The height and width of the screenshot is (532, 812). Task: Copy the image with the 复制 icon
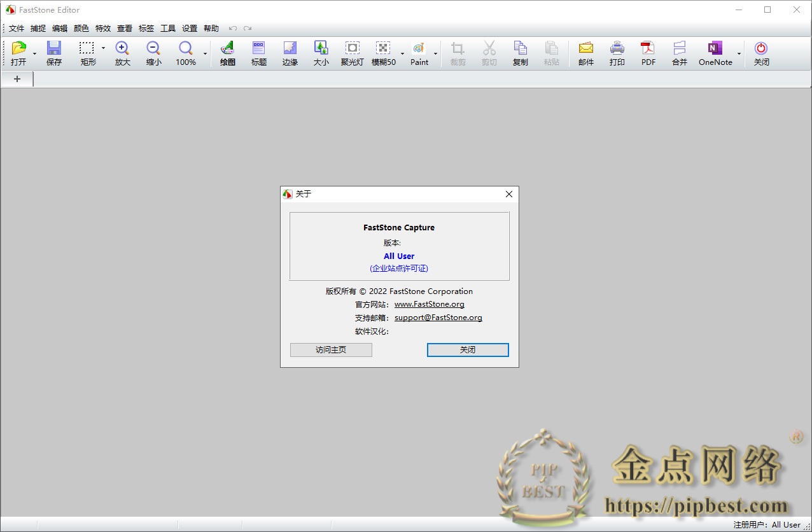(520, 51)
